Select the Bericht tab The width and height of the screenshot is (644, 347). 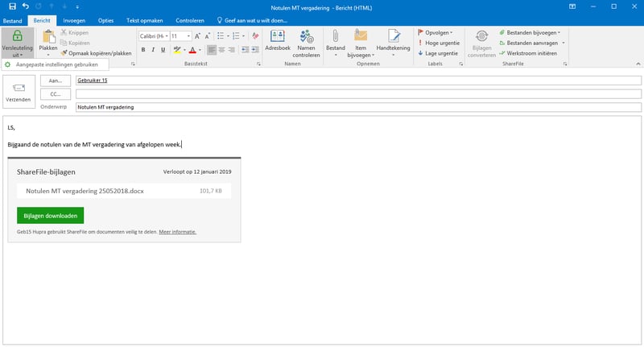[42, 21]
